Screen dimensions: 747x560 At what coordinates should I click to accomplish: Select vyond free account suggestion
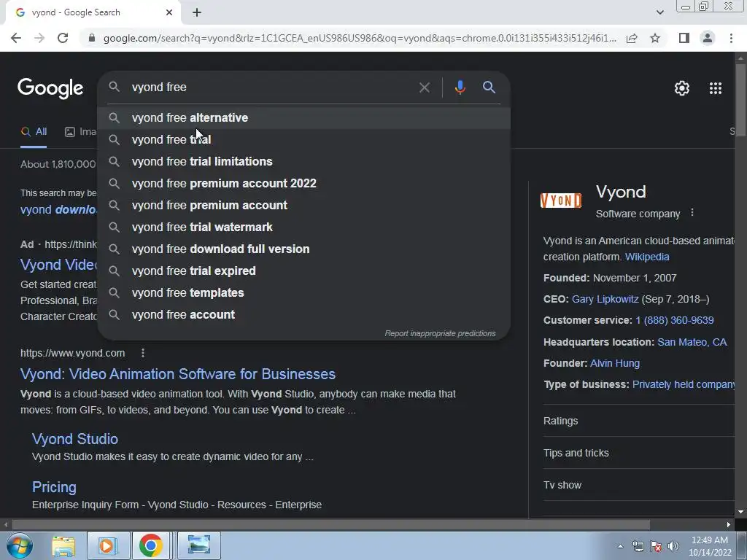304,315
